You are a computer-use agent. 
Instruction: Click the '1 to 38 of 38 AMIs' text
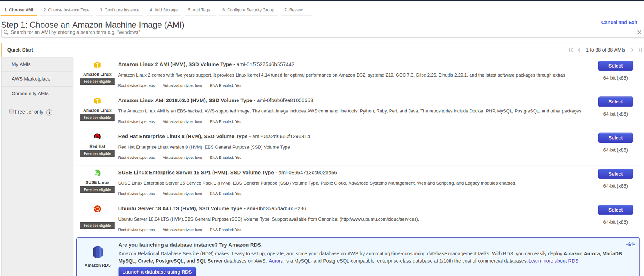pyautogui.click(x=605, y=50)
